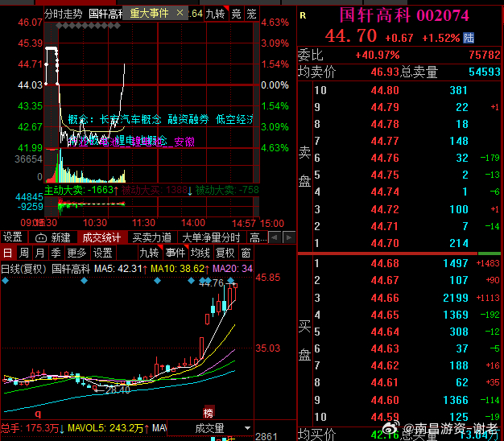
Task: Click sell level 10 price 44.80
Action: 385,90
